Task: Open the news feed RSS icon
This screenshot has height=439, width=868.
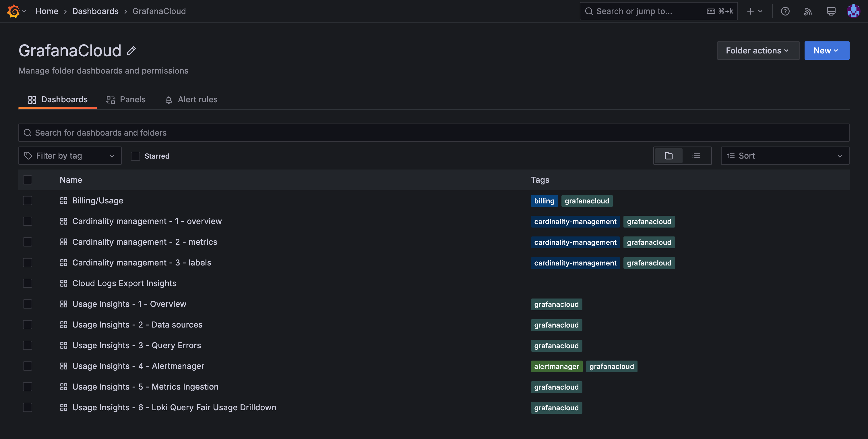Action: point(808,11)
